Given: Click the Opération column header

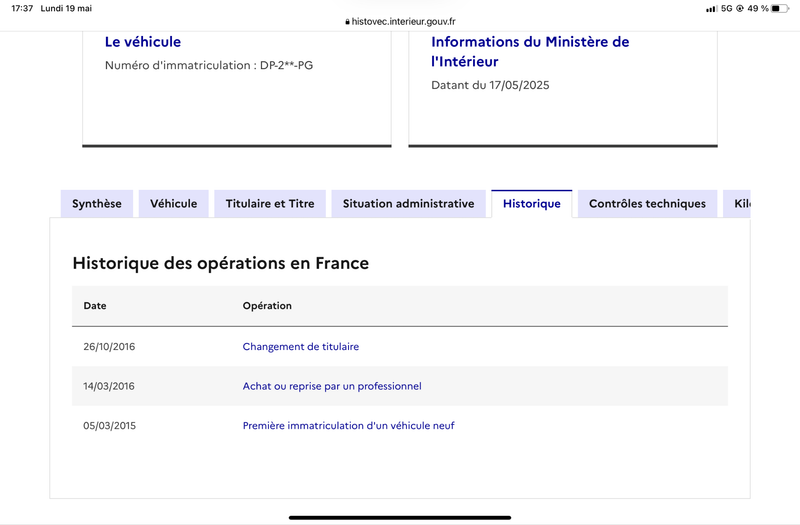Looking at the screenshot, I should [267, 306].
